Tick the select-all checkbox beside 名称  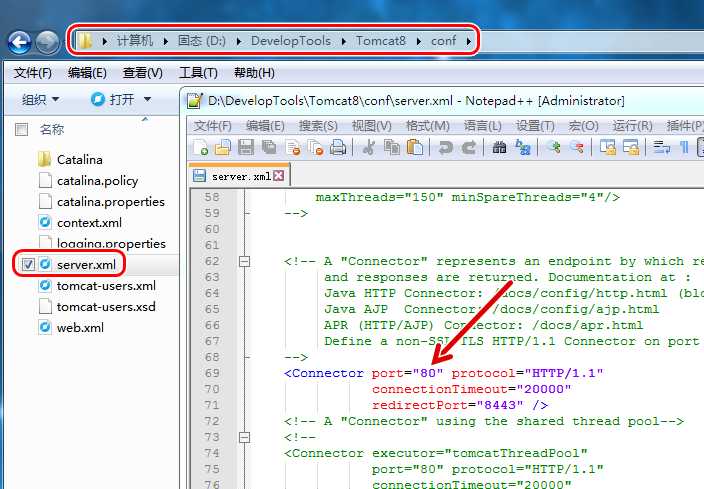tap(21, 130)
